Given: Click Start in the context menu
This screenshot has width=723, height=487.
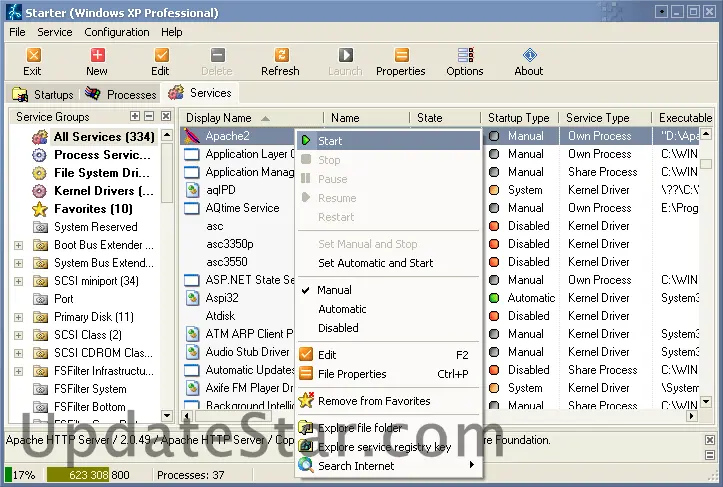Looking at the screenshot, I should point(330,141).
